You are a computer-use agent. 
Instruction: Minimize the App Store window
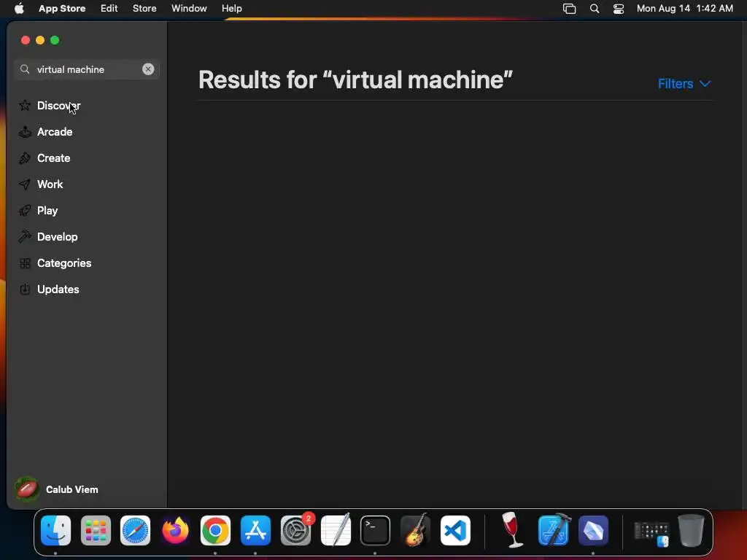coord(41,41)
